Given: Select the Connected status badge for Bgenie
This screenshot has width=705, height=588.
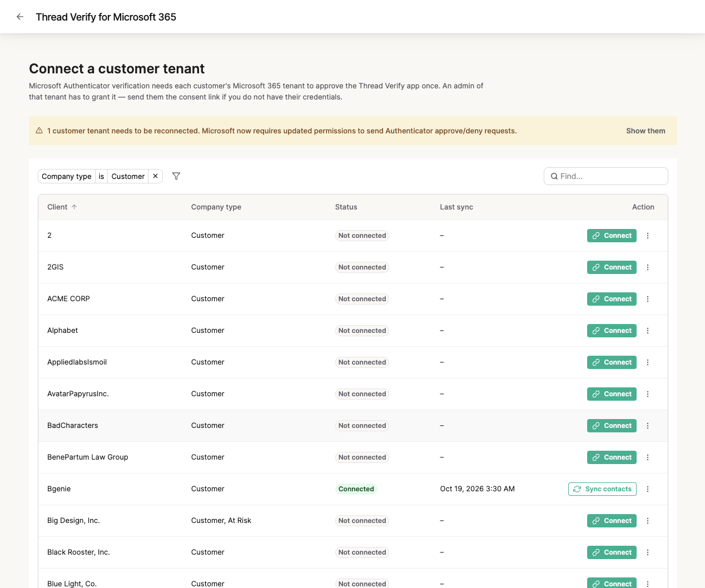Looking at the screenshot, I should 356,489.
